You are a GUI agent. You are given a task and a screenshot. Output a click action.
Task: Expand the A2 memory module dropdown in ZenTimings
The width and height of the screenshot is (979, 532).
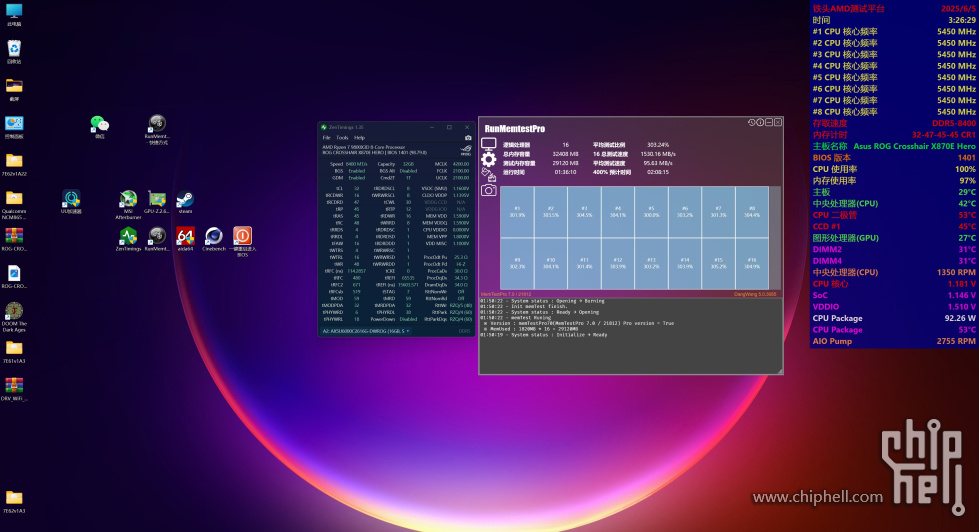(x=366, y=331)
